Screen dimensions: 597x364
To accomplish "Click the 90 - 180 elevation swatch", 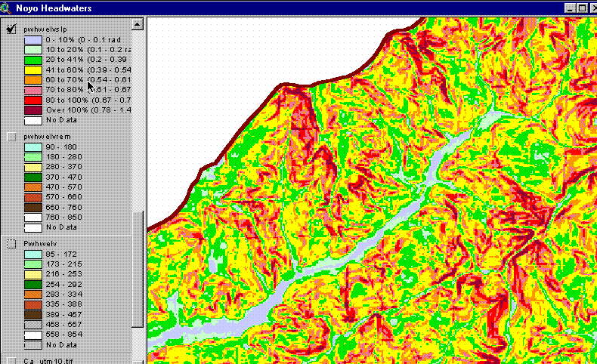I will (x=33, y=147).
